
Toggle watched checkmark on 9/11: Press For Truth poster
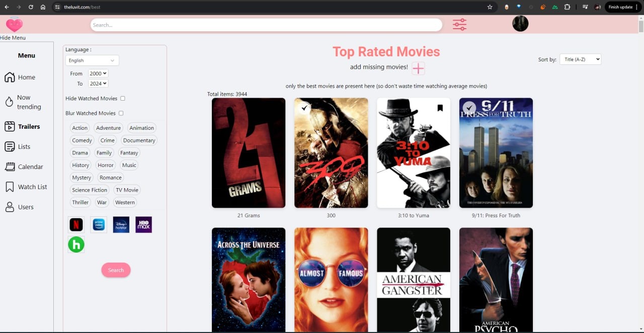tap(469, 108)
